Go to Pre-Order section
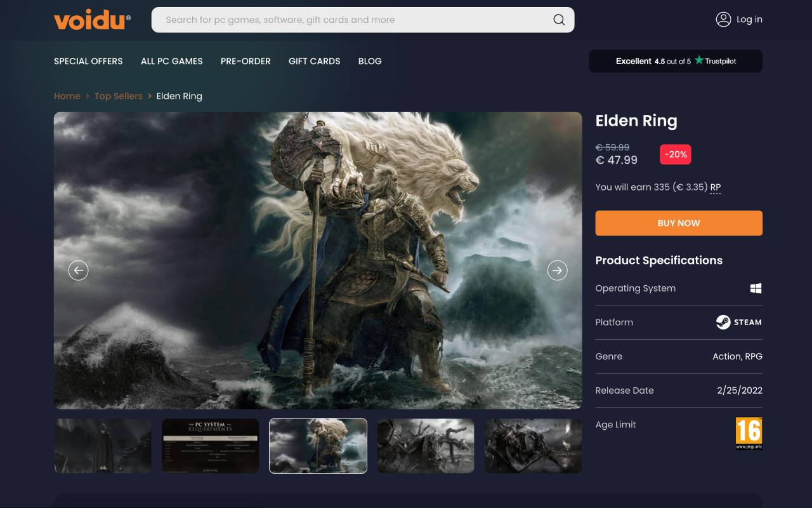This screenshot has height=508, width=812. tap(246, 61)
